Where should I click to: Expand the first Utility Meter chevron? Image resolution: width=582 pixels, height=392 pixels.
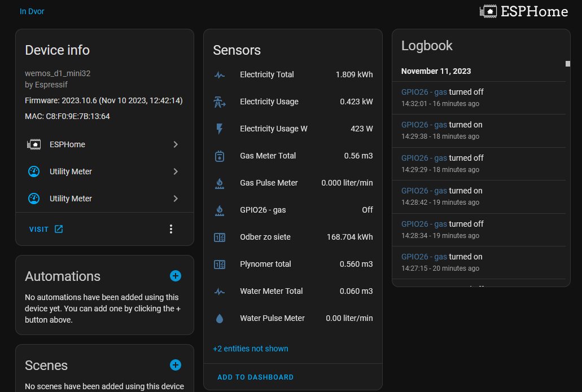tap(176, 171)
